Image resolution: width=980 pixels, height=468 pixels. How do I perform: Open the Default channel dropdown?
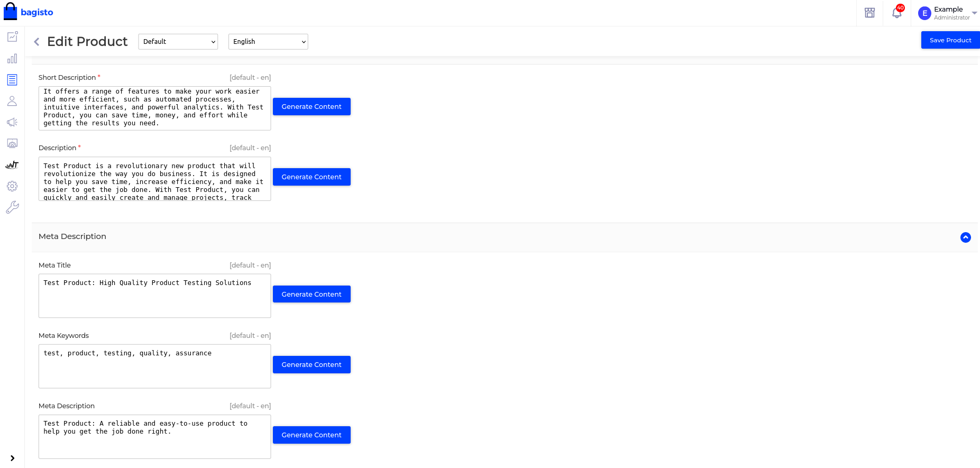point(178,42)
